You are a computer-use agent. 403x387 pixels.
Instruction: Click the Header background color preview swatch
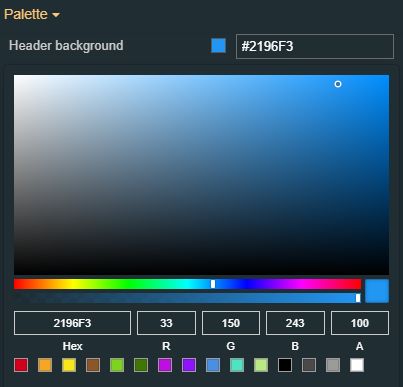(218, 46)
